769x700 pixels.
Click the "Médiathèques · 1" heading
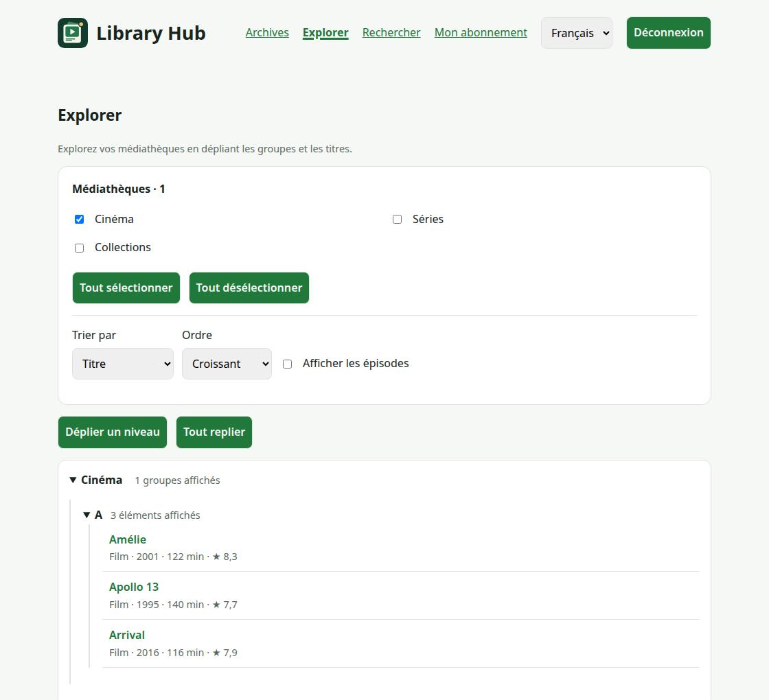(119, 189)
